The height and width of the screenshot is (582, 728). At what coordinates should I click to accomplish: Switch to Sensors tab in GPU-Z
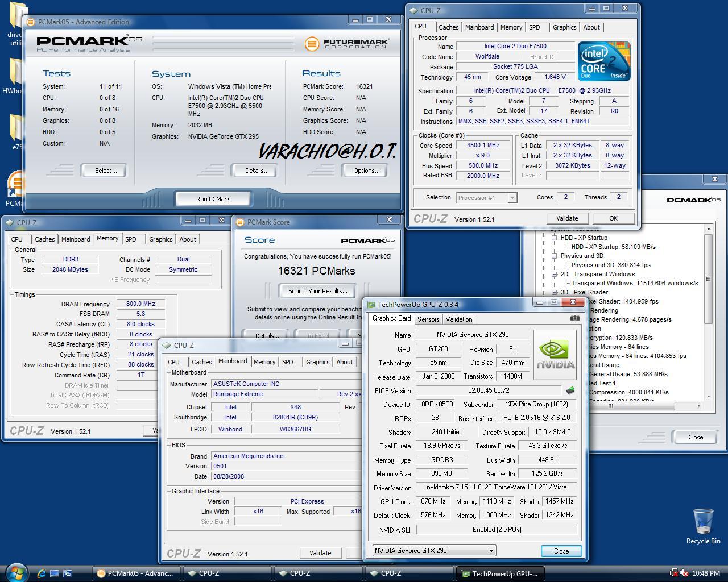click(428, 319)
